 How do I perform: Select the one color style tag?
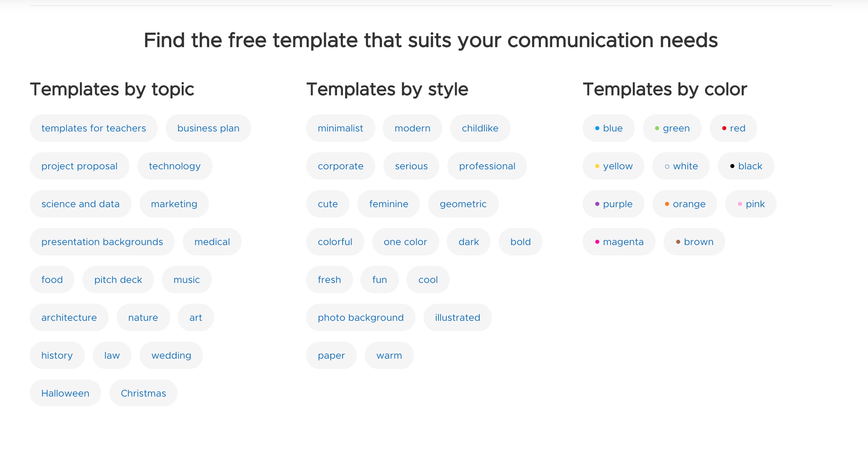pos(405,242)
